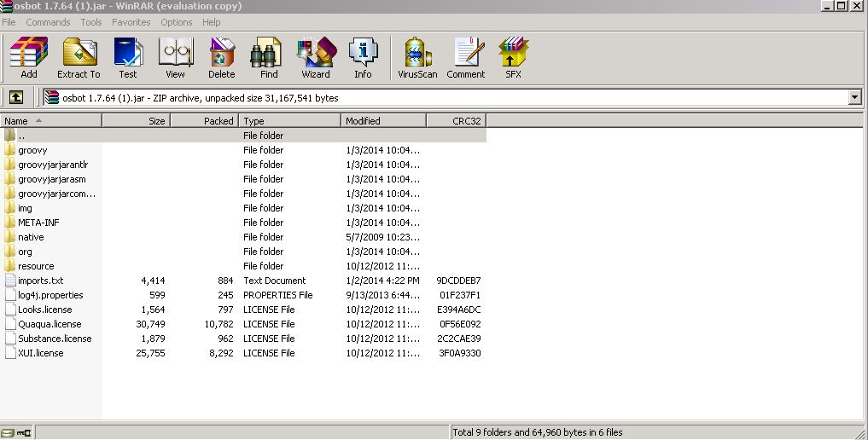This screenshot has width=868, height=440.
Task: Select the META-INF folder icon
Action: pos(9,223)
